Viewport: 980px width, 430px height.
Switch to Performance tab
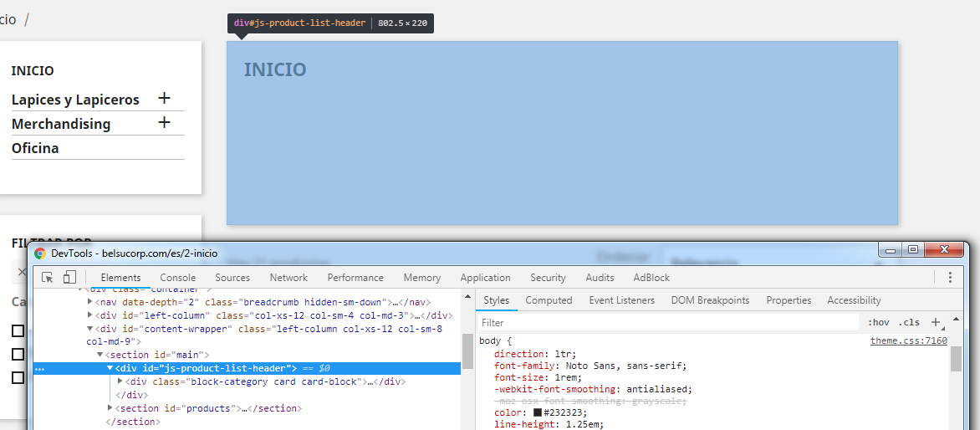[355, 278]
